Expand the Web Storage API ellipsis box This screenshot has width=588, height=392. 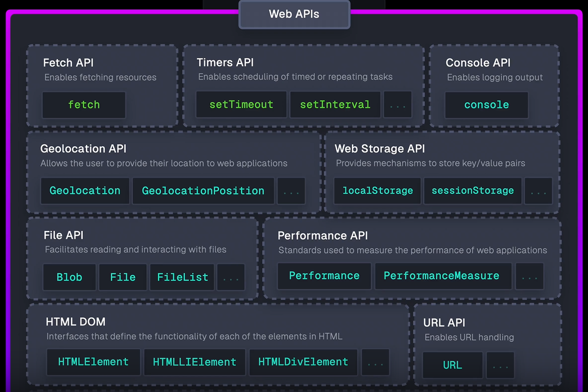click(x=538, y=191)
